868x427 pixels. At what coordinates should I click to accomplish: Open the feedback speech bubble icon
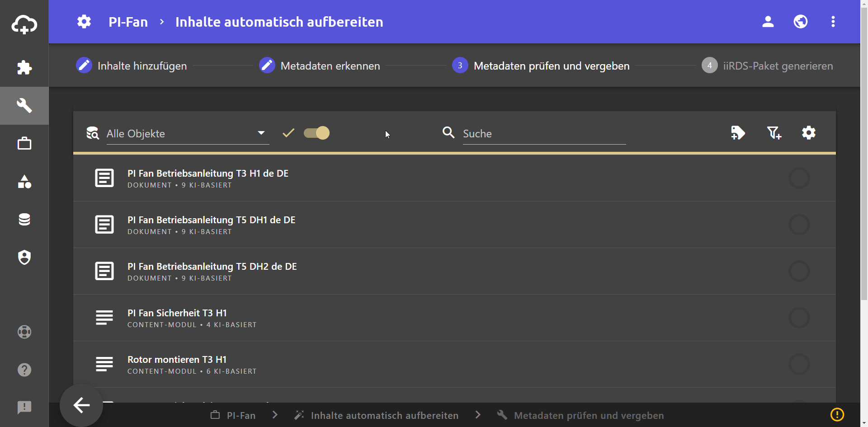pyautogui.click(x=24, y=408)
